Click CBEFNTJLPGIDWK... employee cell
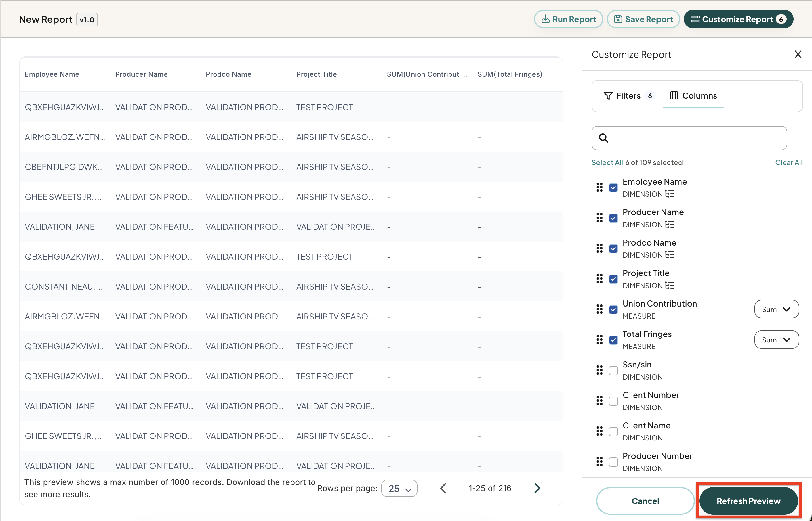Image resolution: width=812 pixels, height=521 pixels. pyautogui.click(x=64, y=167)
